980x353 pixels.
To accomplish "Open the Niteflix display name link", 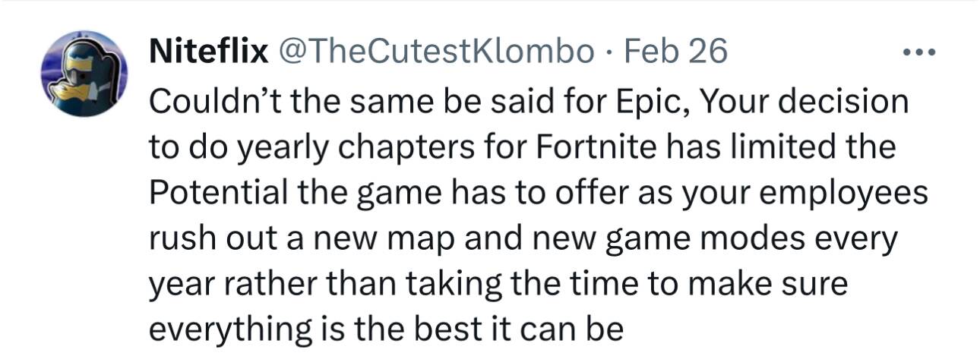I will click(209, 51).
